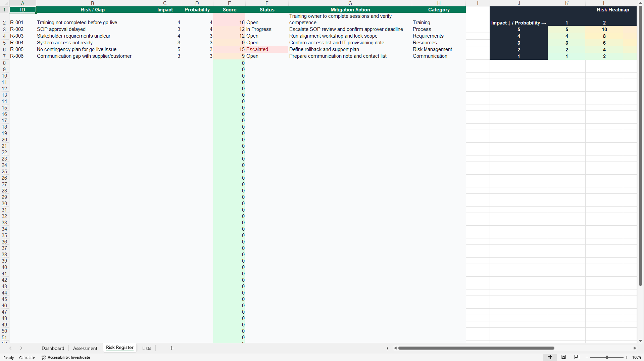Click the zoom out minus icon
Screen dimensions: 644x361
[x=587, y=357]
